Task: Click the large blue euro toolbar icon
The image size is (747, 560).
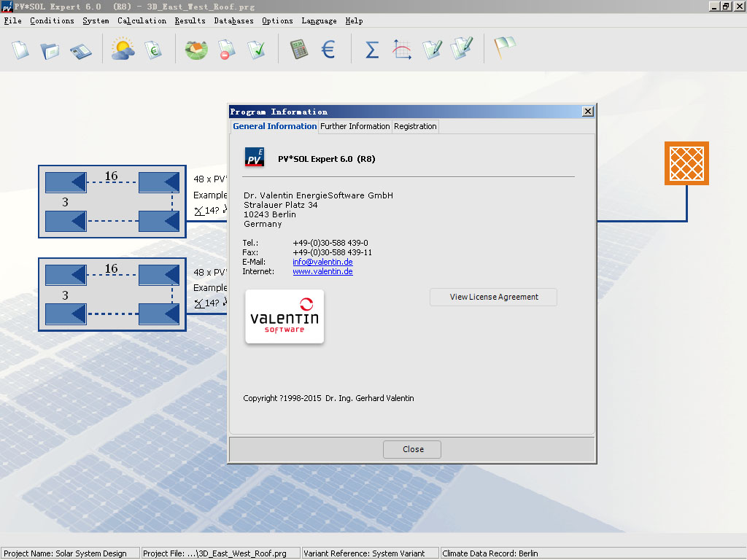Action: click(x=328, y=50)
